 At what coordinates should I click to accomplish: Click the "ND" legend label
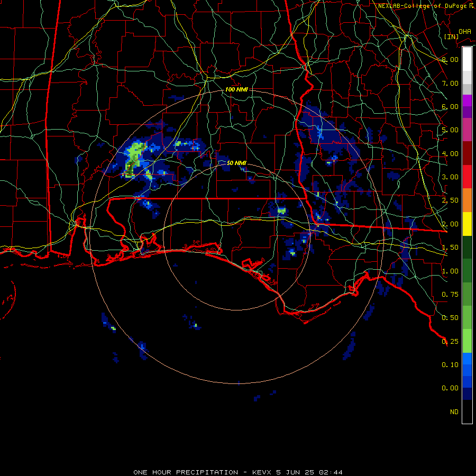(x=454, y=412)
